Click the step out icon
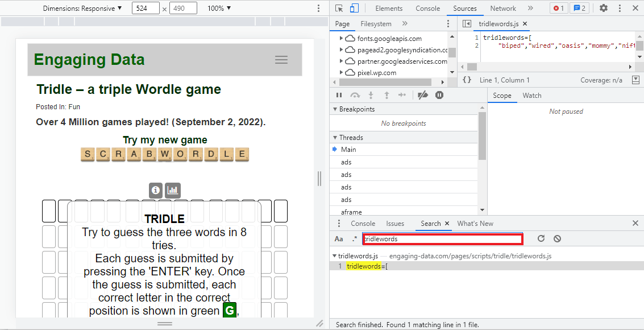This screenshot has height=330, width=644. (x=387, y=96)
